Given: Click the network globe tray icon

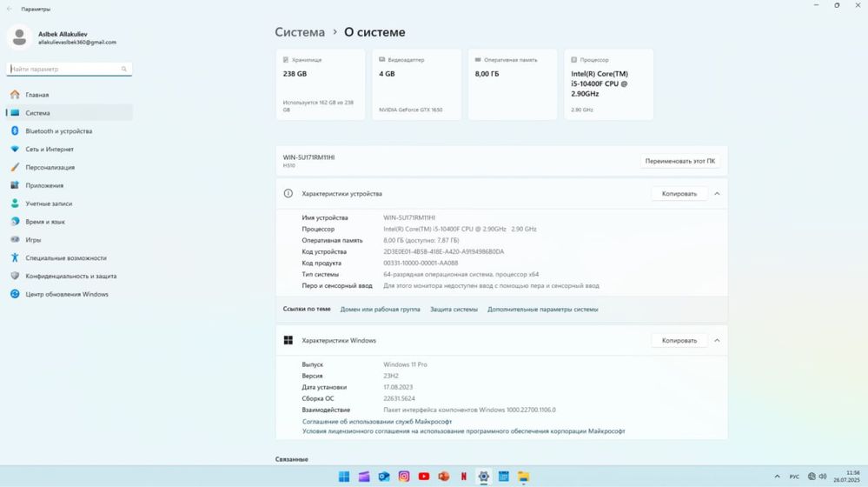Looking at the screenshot, I should [812, 477].
